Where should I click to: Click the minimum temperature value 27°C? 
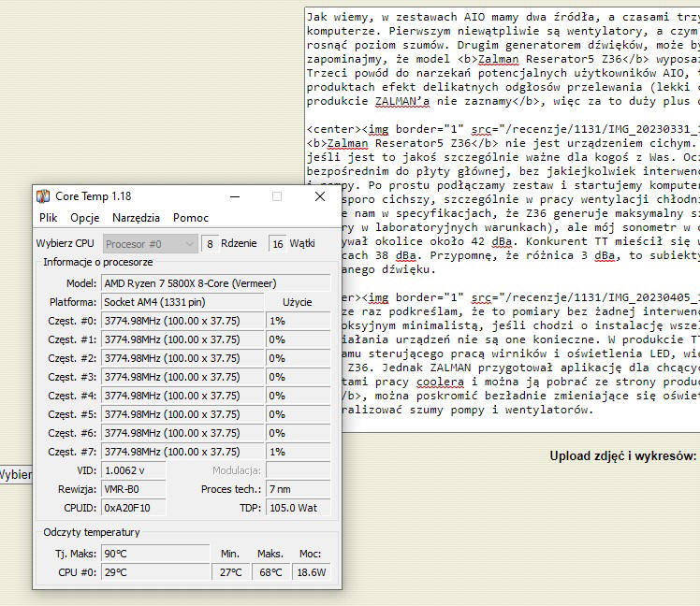[x=231, y=572]
